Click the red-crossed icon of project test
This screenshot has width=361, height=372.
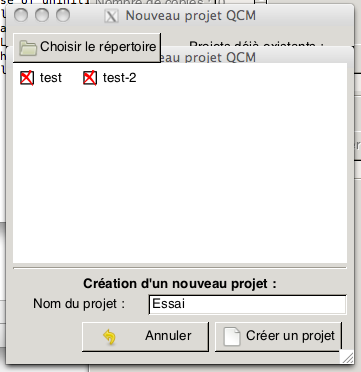click(x=27, y=78)
